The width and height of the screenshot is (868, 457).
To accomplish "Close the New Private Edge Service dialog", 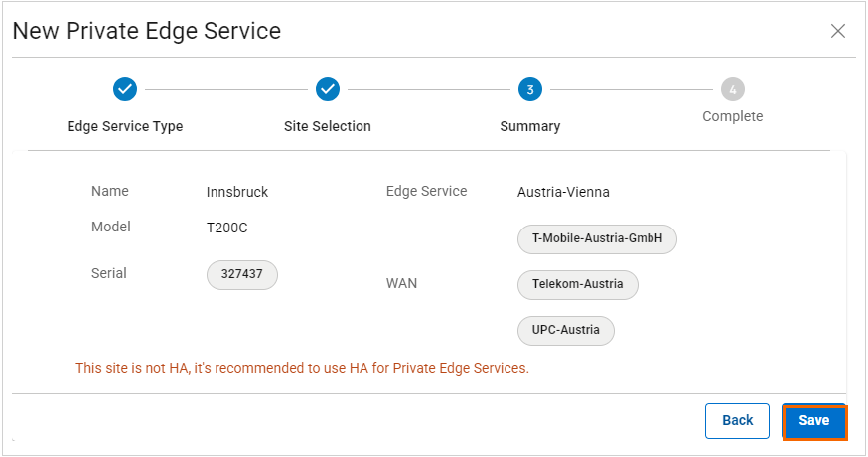I will (x=838, y=31).
